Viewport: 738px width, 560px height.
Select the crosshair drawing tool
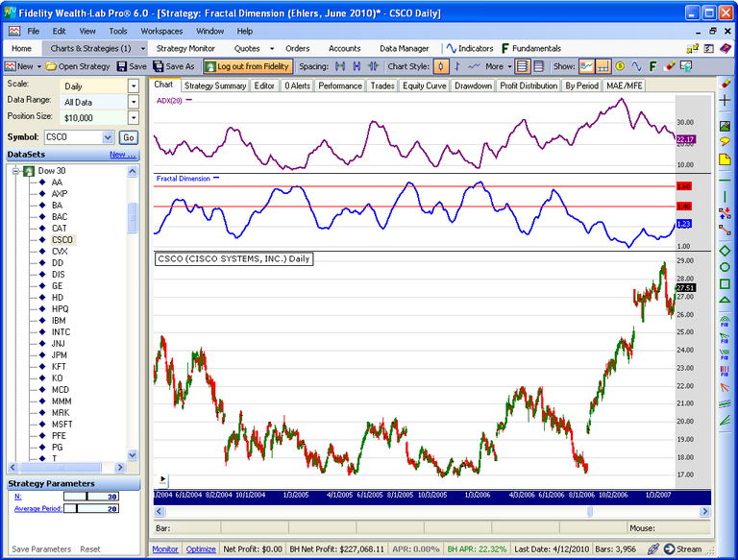coord(726,101)
